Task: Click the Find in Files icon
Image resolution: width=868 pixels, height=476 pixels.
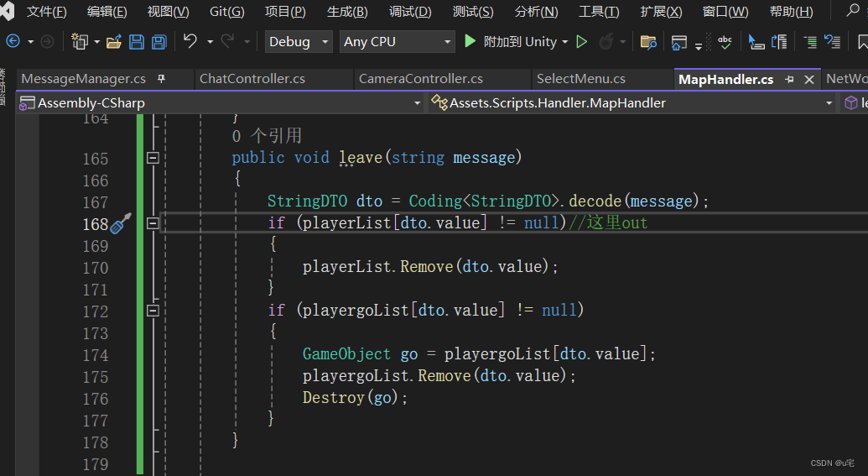Action: coord(647,42)
